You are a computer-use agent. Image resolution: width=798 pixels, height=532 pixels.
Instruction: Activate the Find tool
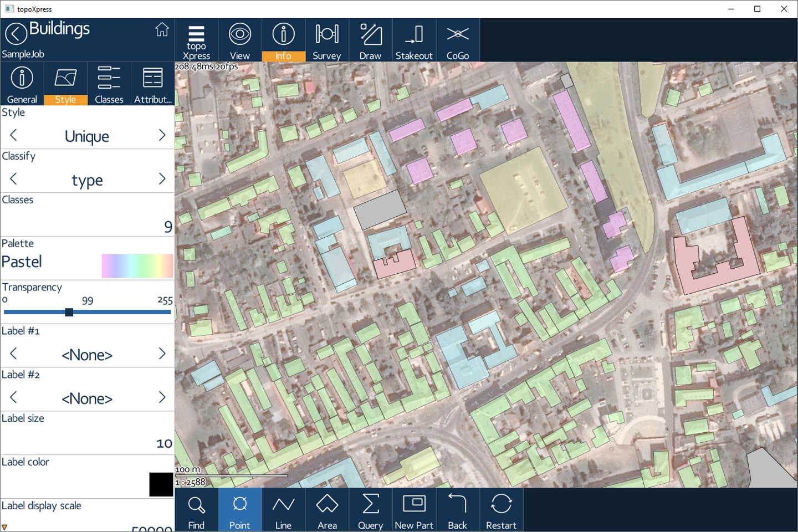pos(196,510)
